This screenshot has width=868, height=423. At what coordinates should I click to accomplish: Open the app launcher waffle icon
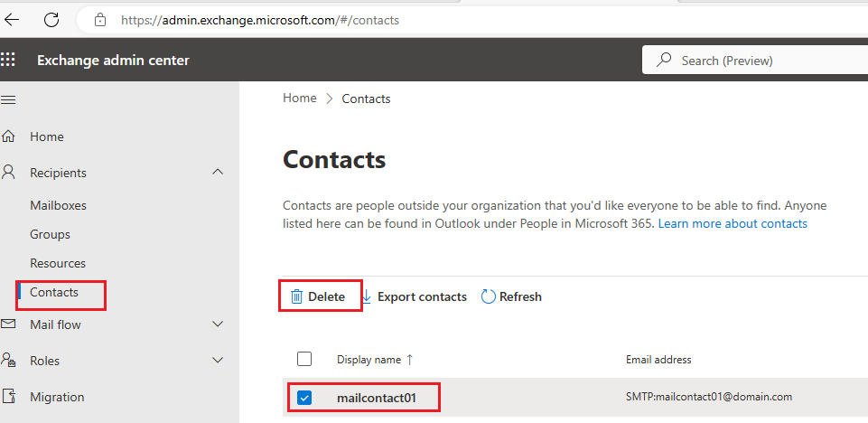(8, 60)
